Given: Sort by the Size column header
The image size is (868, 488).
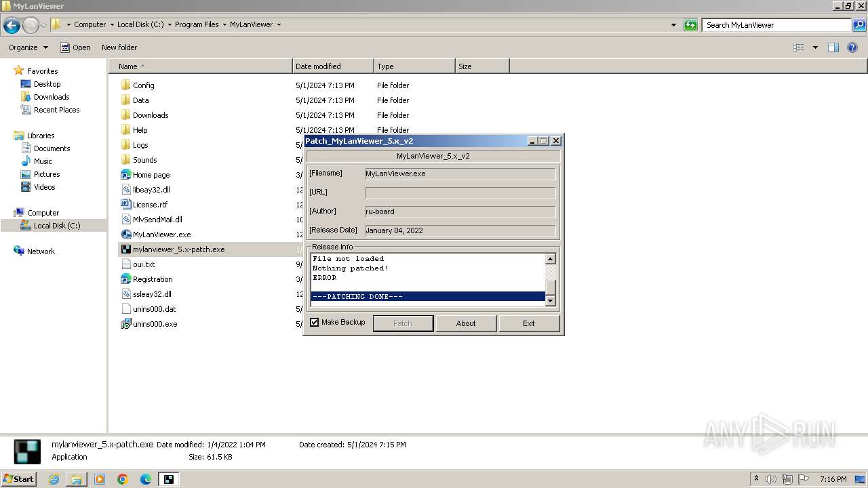Looking at the screenshot, I should click(x=482, y=66).
